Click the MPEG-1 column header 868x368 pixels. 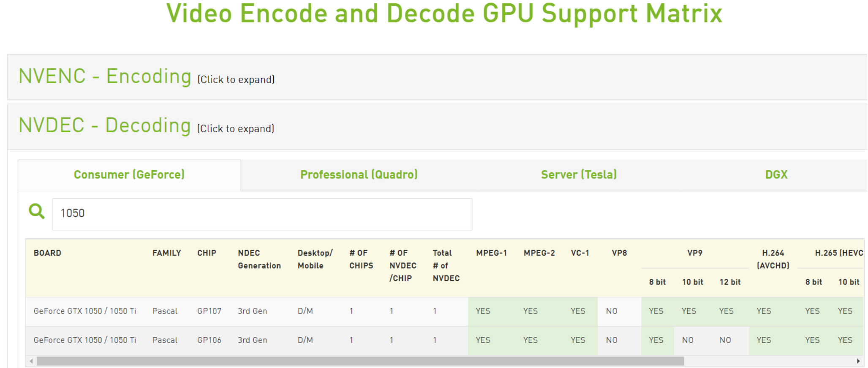pyautogui.click(x=491, y=253)
